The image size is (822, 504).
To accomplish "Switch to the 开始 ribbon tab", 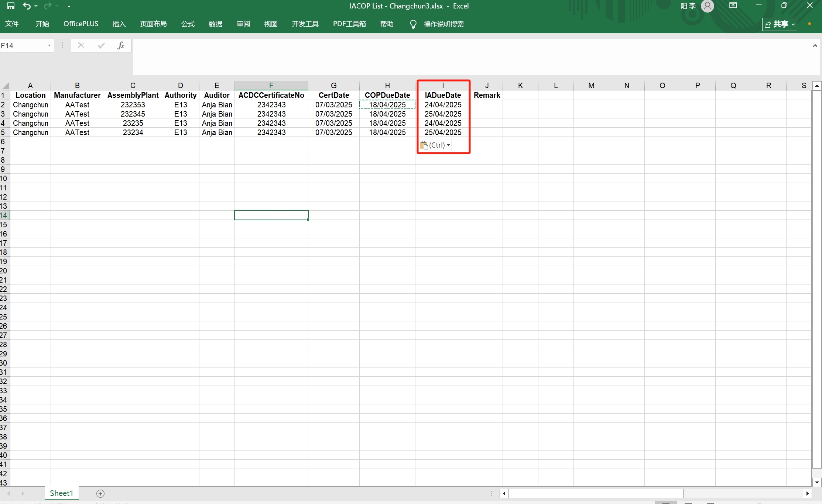I will tap(42, 24).
